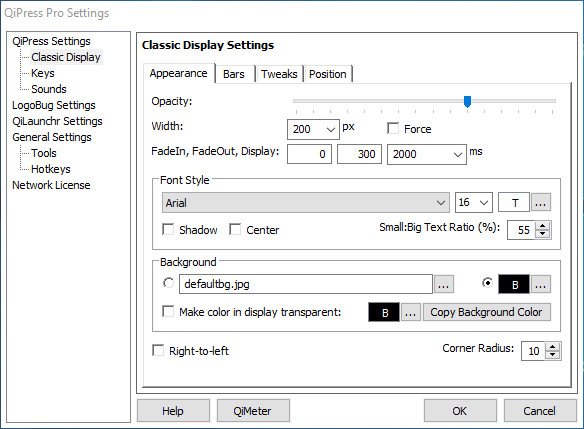This screenshot has height=429, width=584.
Task: Adjust the Opacity slider thumb
Action: [467, 102]
